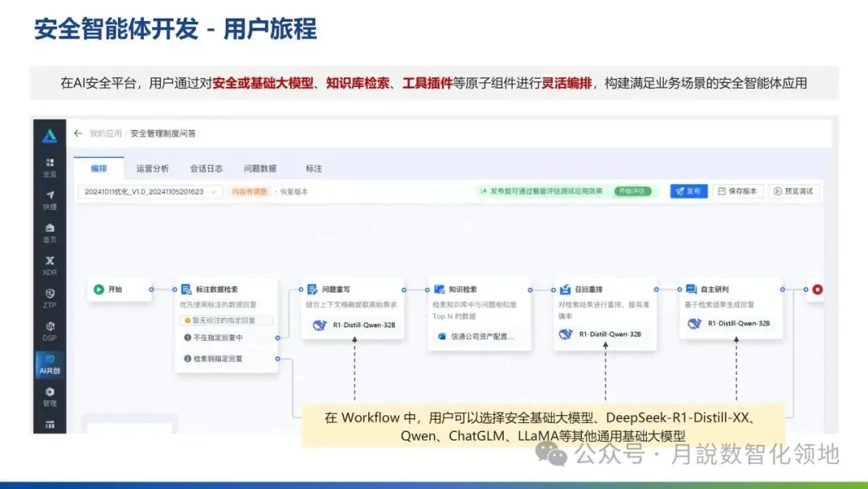
Task: Click the model icon in 自主研判 node
Action: (694, 323)
